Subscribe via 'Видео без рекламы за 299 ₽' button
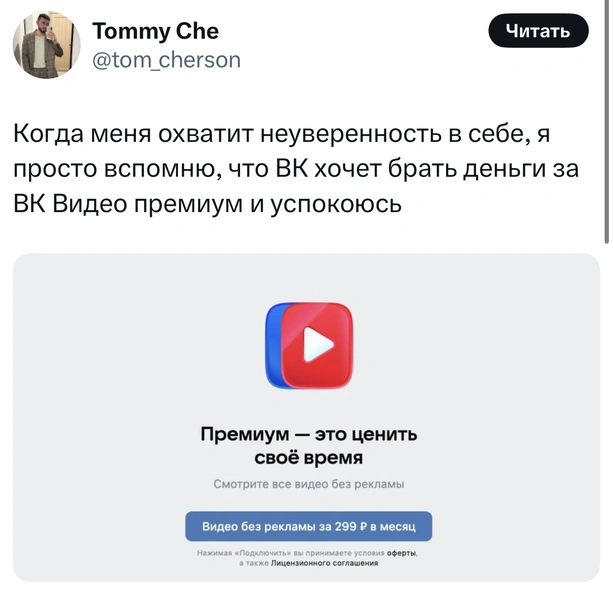 click(x=308, y=526)
